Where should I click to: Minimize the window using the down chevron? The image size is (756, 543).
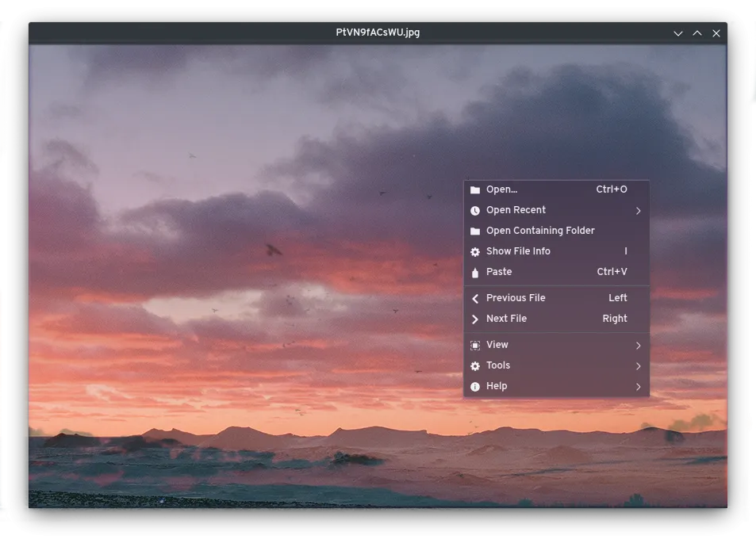[x=678, y=33]
